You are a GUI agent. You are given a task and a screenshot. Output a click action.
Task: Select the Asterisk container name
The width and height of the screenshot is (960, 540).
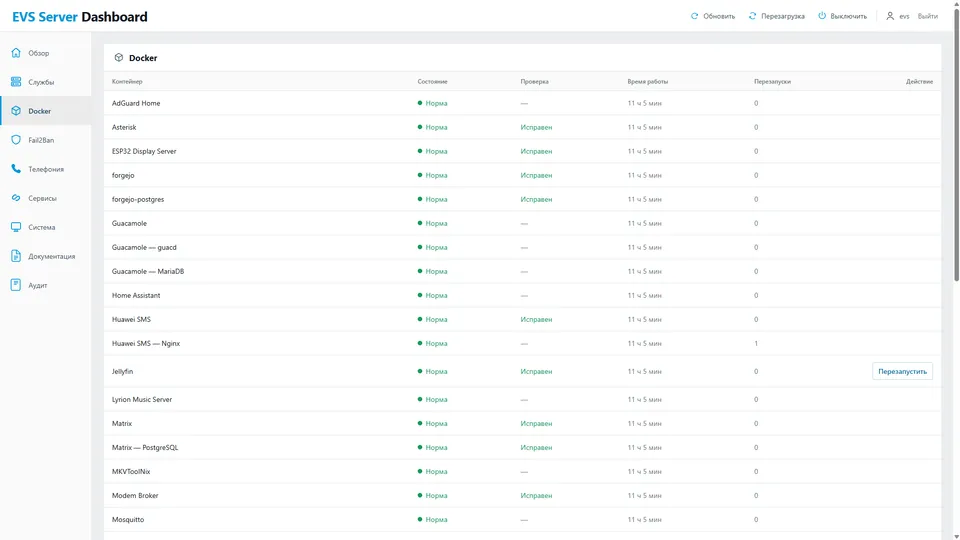pos(124,127)
